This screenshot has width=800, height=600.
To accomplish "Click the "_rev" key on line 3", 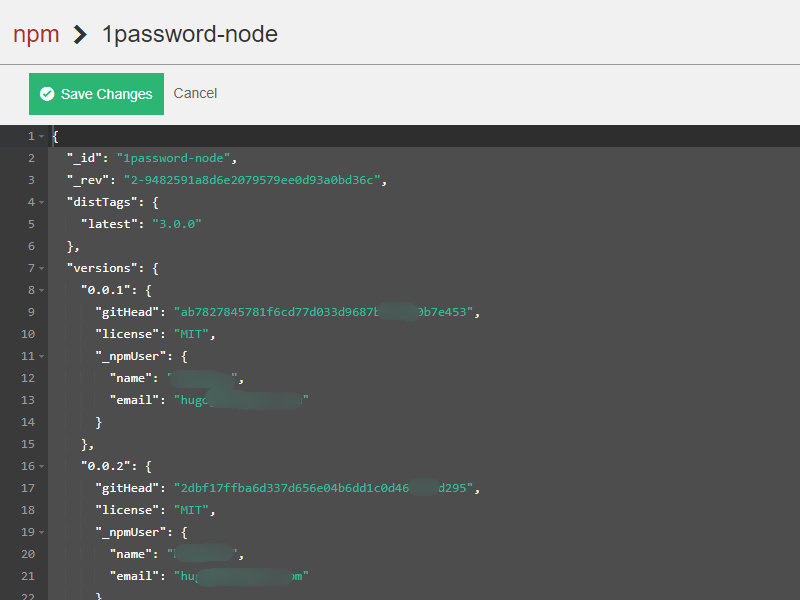I will (x=88, y=180).
